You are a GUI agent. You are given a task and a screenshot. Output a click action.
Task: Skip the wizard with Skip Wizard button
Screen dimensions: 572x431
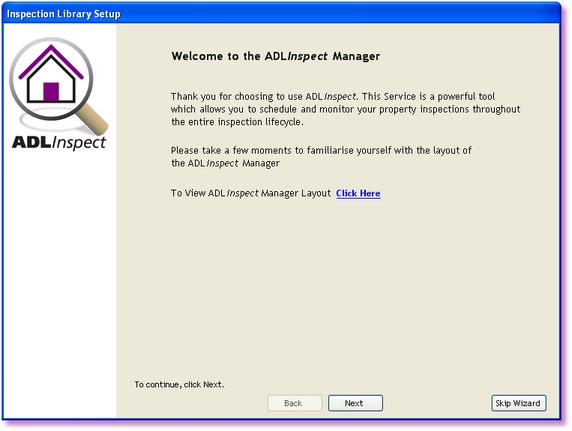pyautogui.click(x=518, y=403)
